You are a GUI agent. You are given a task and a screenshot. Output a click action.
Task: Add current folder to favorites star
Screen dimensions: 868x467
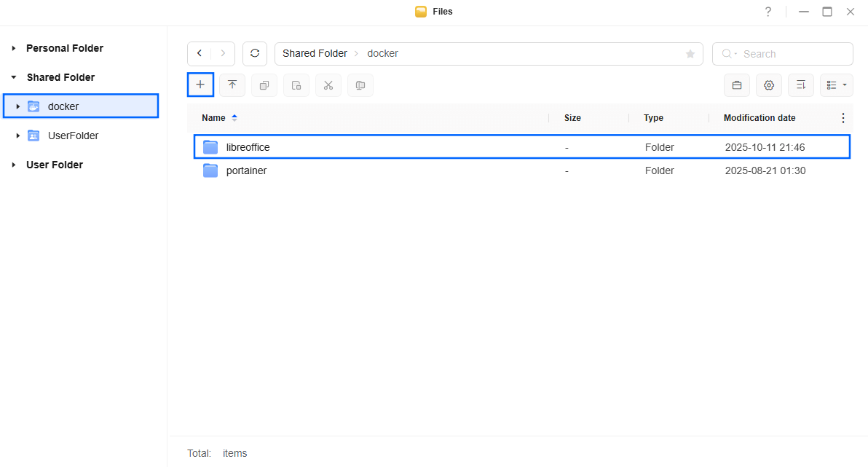point(690,54)
